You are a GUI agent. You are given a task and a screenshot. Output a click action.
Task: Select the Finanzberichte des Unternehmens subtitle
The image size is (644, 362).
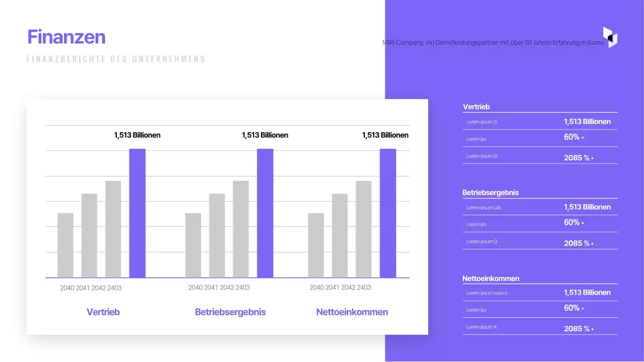pyautogui.click(x=116, y=59)
